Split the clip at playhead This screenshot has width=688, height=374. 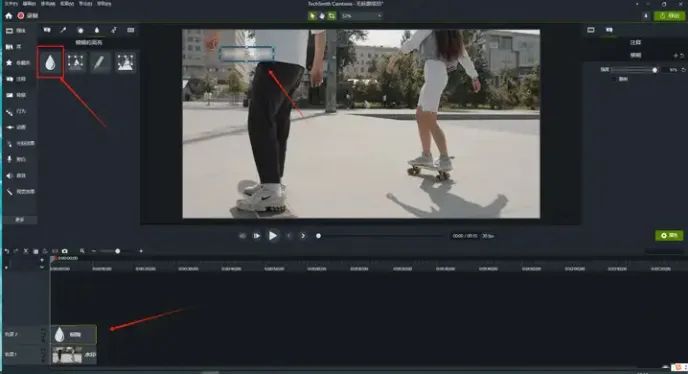click(x=55, y=251)
